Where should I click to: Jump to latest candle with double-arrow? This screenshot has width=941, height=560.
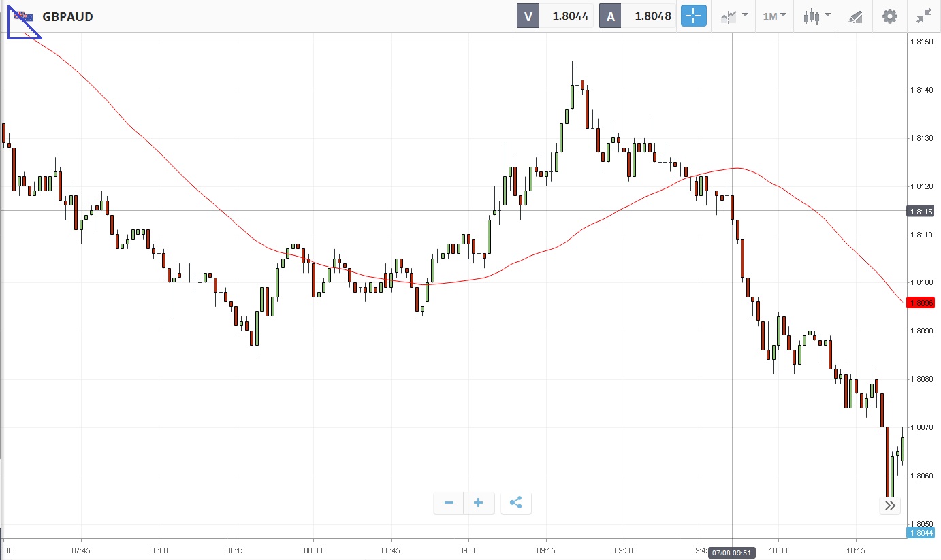[x=890, y=505]
